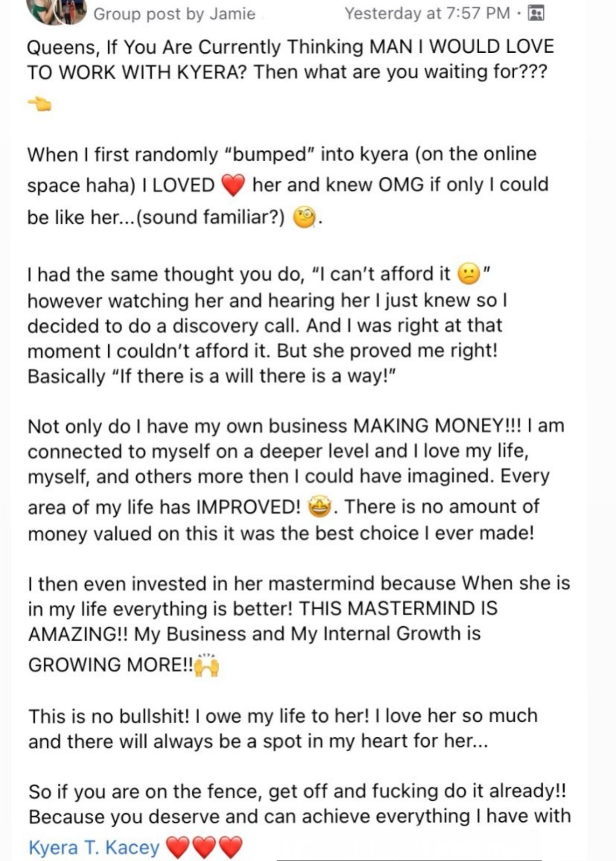The image size is (616, 861).
Task: Click the confused face emoji after "afford it"
Action: pyautogui.click(x=469, y=274)
